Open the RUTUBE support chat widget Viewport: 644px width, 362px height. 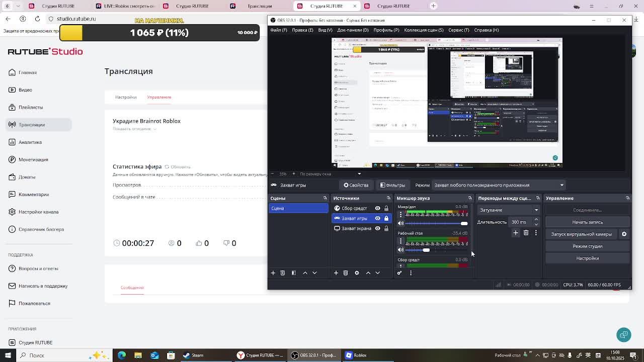coord(624,335)
